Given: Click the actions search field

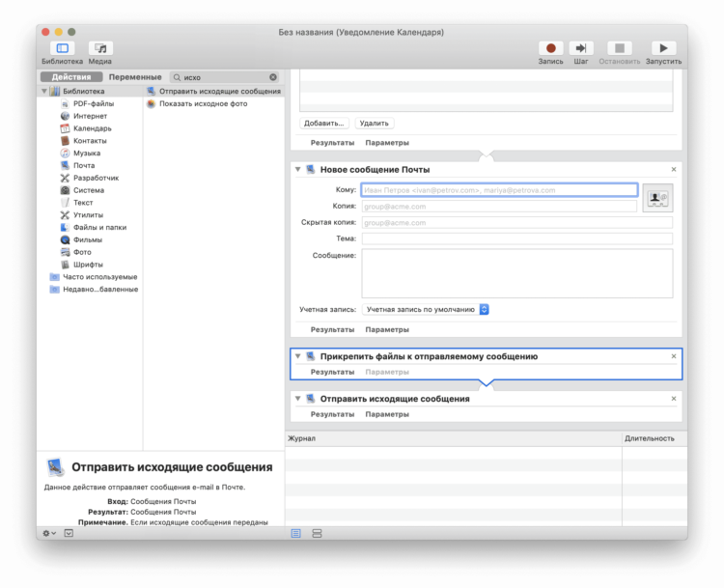Looking at the screenshot, I should 224,77.
